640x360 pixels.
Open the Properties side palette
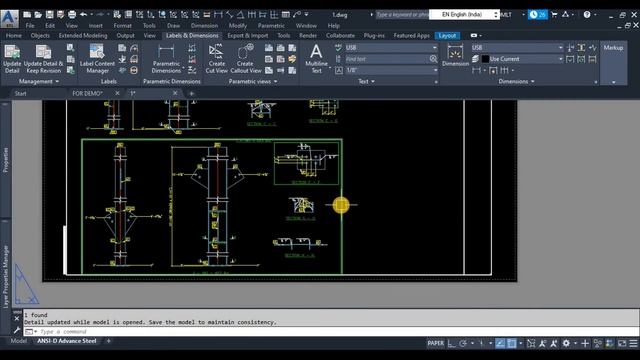point(6,160)
